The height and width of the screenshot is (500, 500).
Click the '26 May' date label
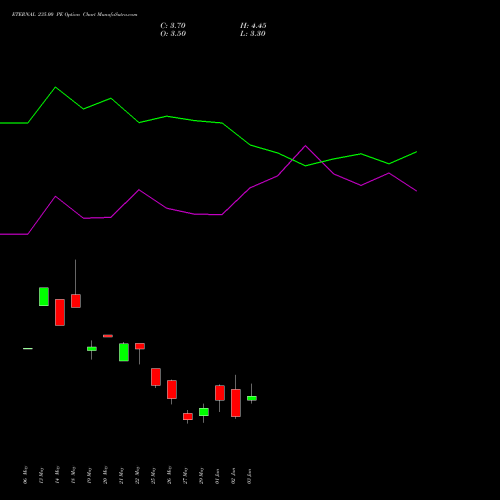[x=170, y=475]
